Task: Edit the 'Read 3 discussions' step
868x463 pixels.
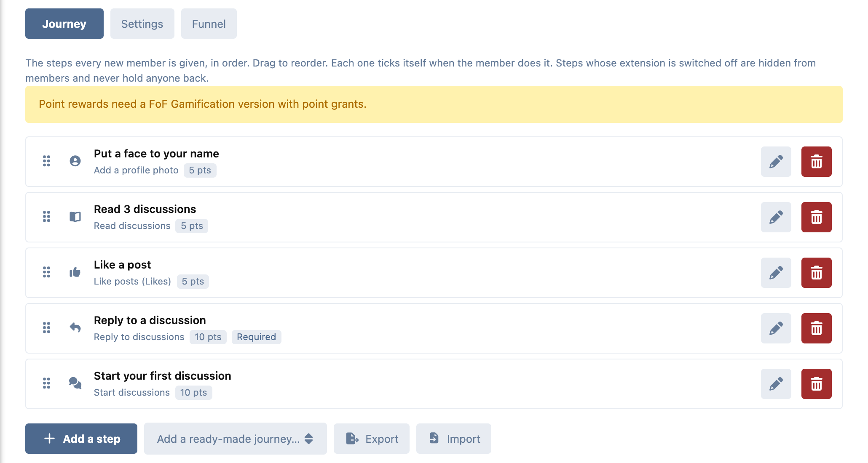Action: pyautogui.click(x=776, y=217)
